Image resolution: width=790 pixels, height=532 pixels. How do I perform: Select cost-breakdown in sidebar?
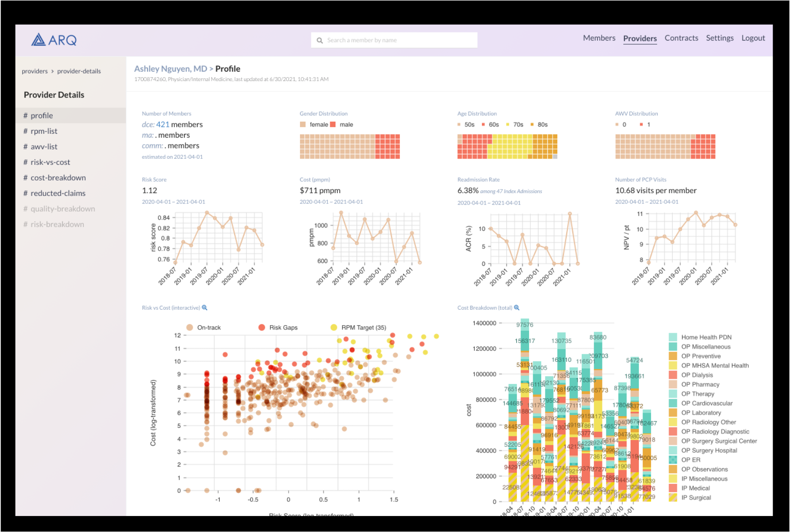click(x=58, y=178)
